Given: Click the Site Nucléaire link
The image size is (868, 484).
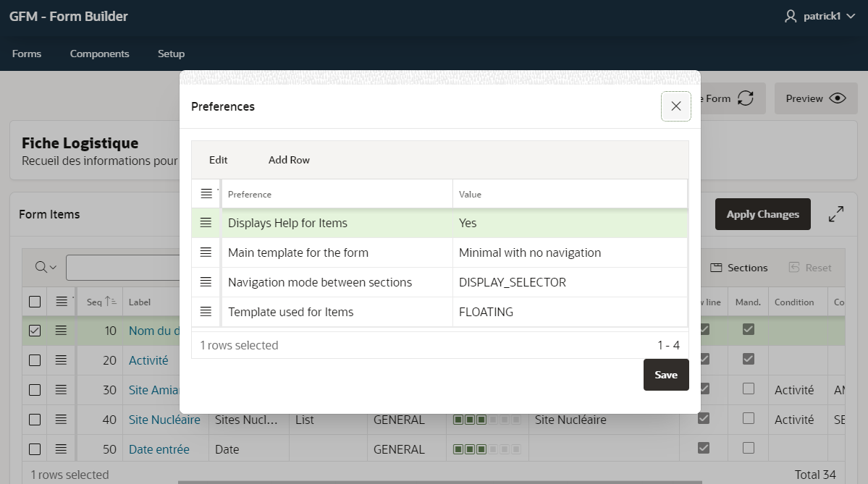Looking at the screenshot, I should click(164, 420).
